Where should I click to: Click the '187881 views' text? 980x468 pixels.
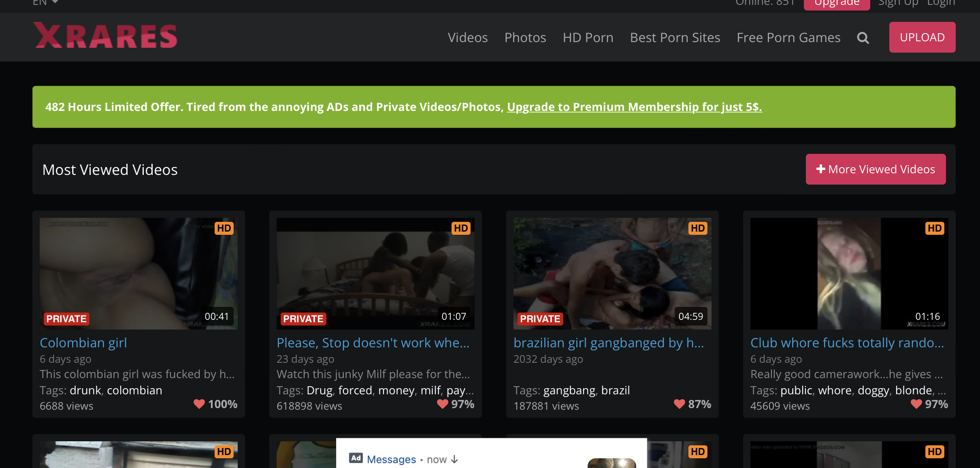546,406
